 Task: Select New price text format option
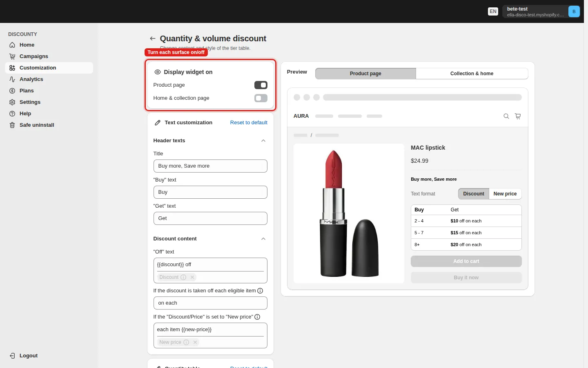point(505,194)
